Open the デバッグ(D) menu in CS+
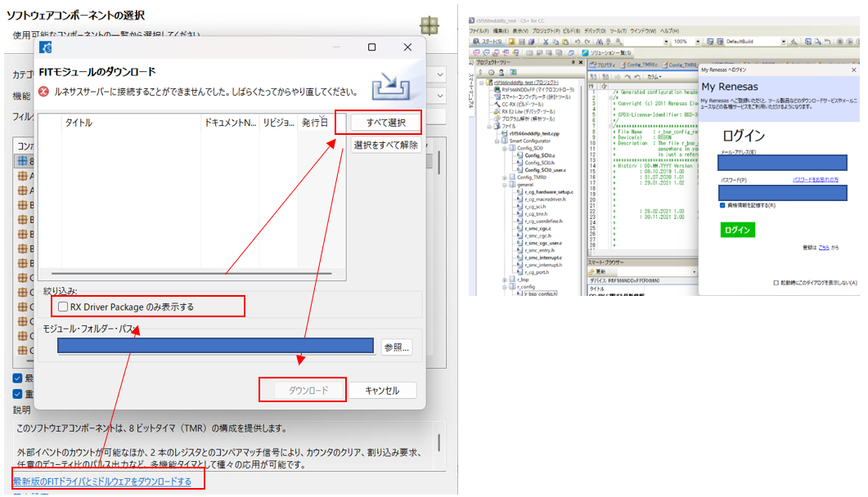The image size is (868, 497). [x=595, y=31]
